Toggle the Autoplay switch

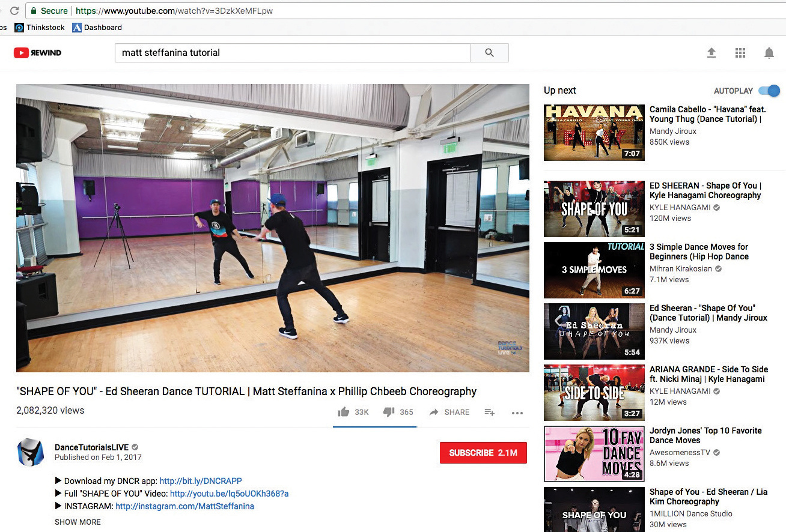pyautogui.click(x=769, y=91)
